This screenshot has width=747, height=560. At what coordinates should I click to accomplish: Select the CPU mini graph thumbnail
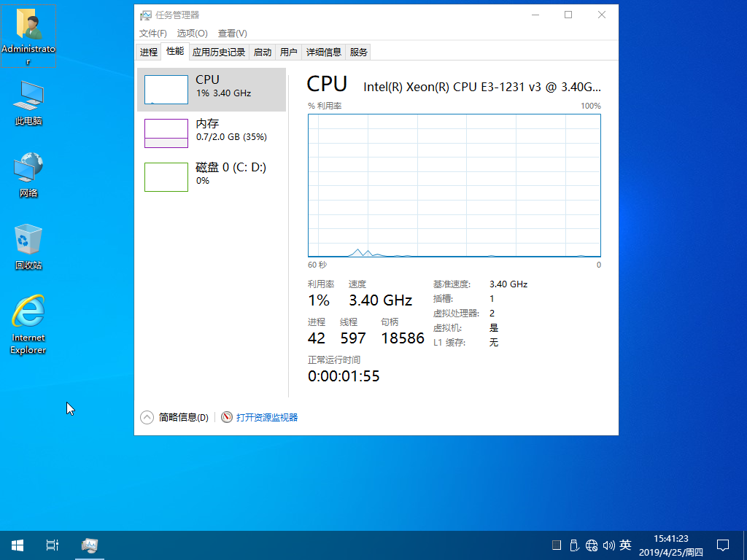click(166, 90)
